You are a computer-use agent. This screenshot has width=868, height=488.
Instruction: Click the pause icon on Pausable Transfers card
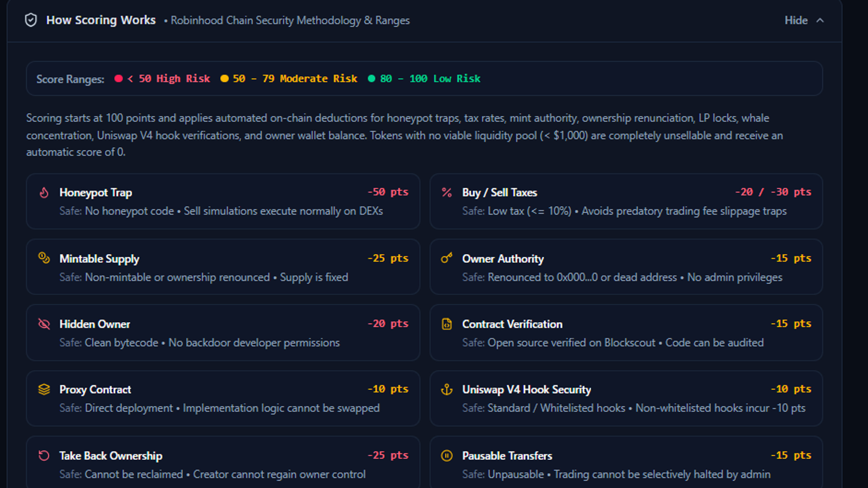pyautogui.click(x=447, y=455)
